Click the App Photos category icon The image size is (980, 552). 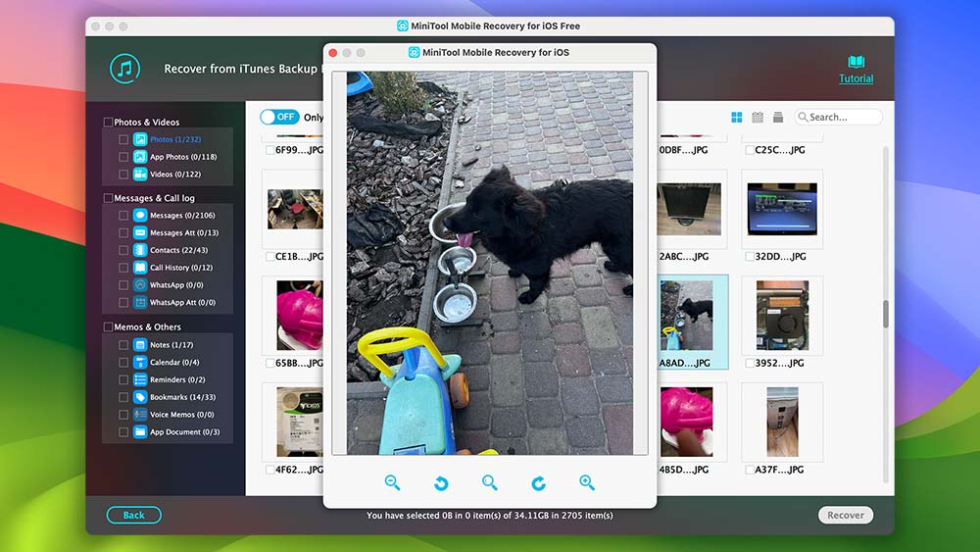pos(140,157)
